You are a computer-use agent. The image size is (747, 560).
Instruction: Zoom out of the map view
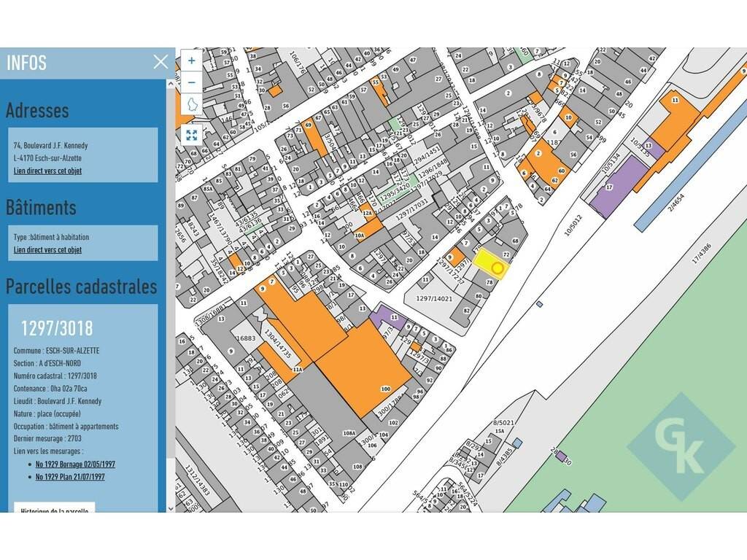point(191,82)
